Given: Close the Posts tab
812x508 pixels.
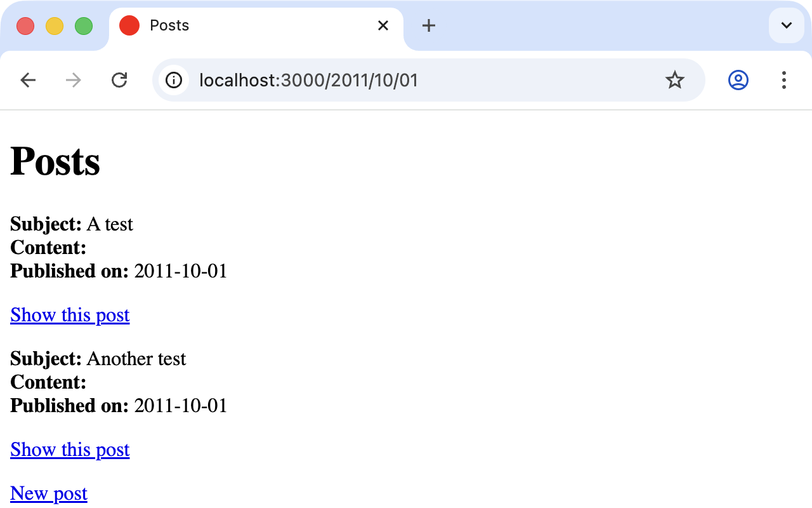Looking at the screenshot, I should (383, 25).
